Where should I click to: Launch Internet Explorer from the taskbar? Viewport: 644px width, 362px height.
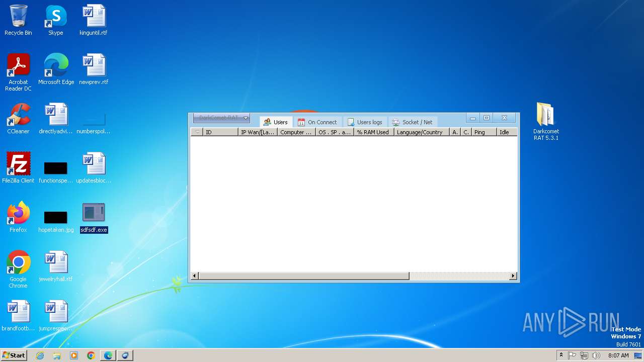40,355
